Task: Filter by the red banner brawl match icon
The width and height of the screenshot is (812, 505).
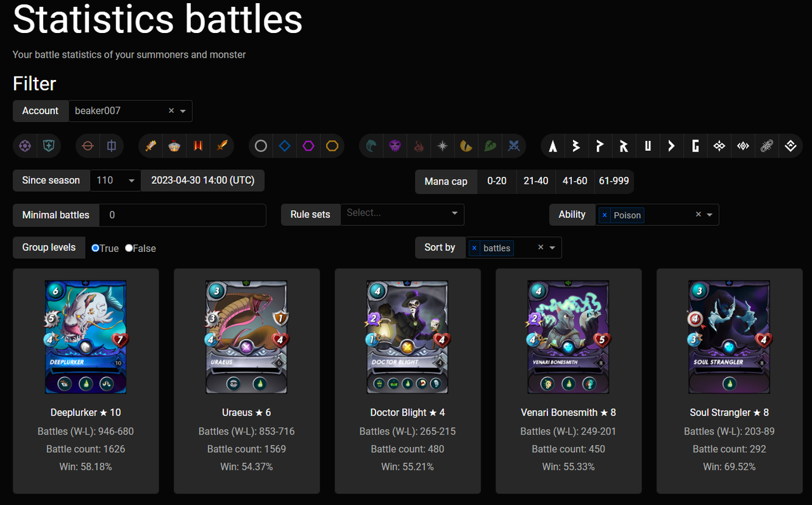Action: click(198, 146)
